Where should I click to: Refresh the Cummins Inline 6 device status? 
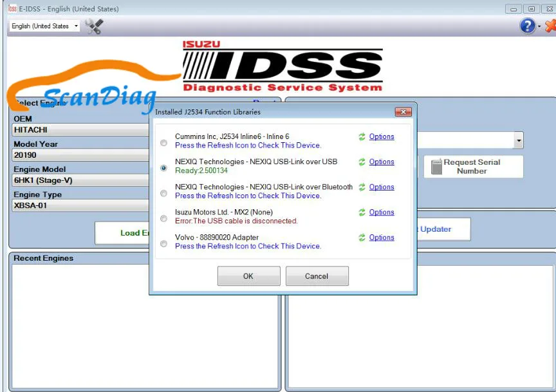click(x=362, y=136)
